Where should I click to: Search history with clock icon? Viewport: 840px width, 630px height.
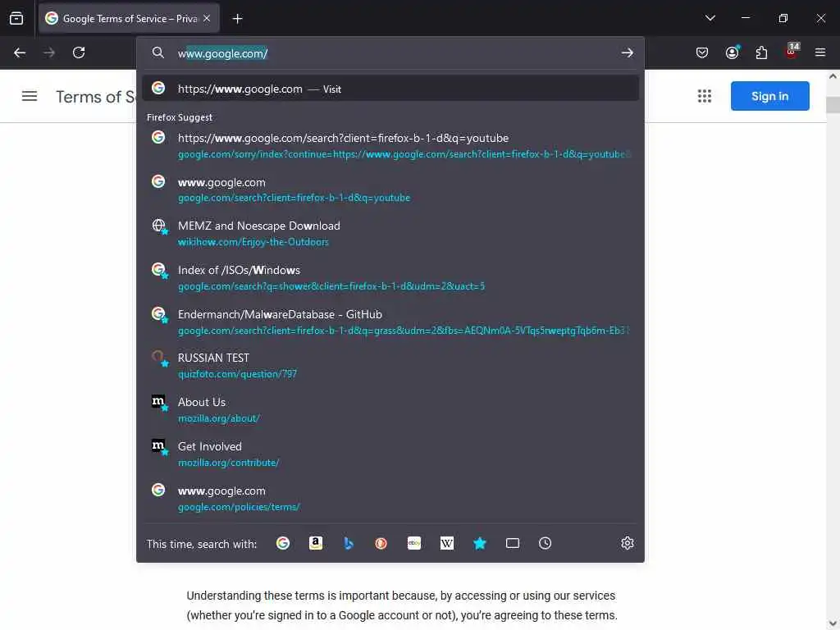545,543
